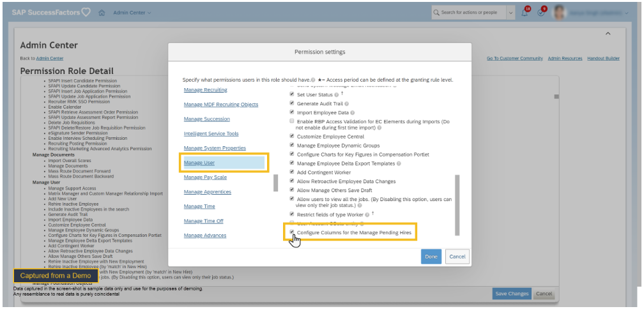Open the notifications bell icon
Image resolution: width=644 pixels, height=309 pixels.
pyautogui.click(x=525, y=13)
